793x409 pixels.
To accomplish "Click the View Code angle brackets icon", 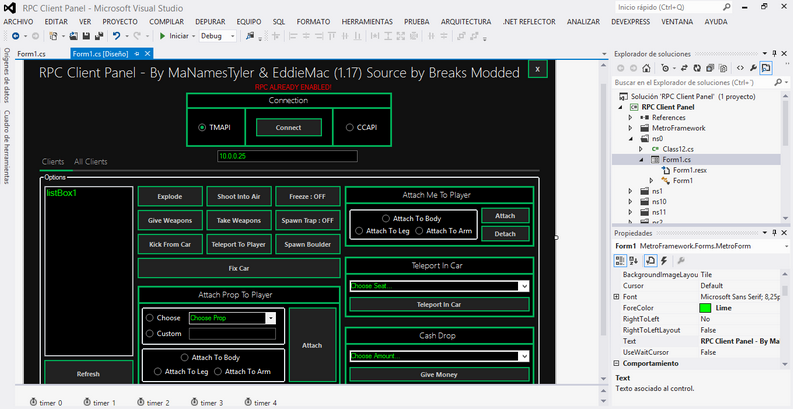I will (x=740, y=68).
